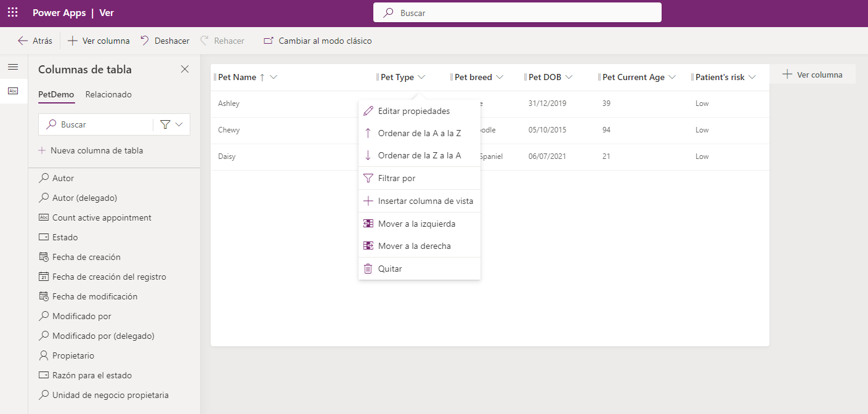Click the Daisy row name cell
This screenshot has height=414, width=868.
227,156
